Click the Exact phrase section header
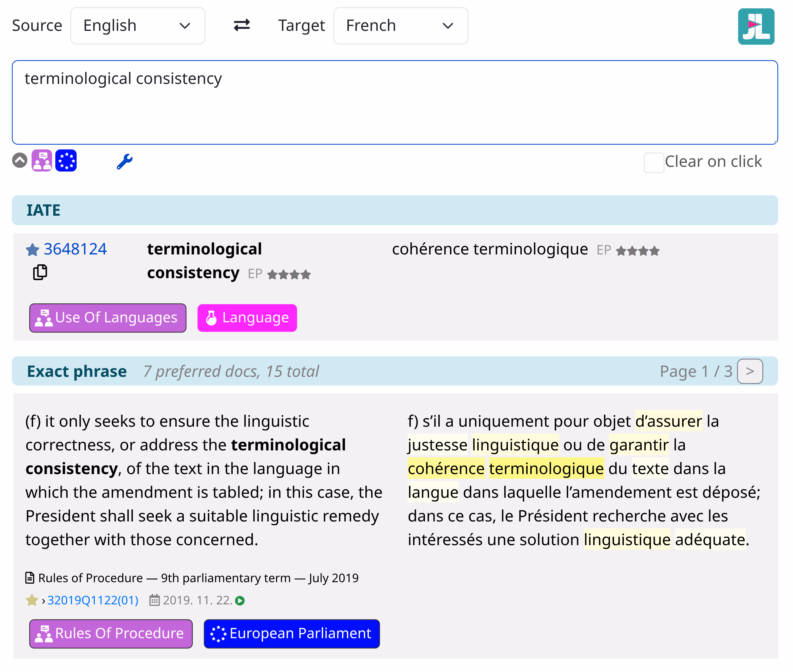Image resolution: width=793 pixels, height=672 pixels. pos(395,371)
